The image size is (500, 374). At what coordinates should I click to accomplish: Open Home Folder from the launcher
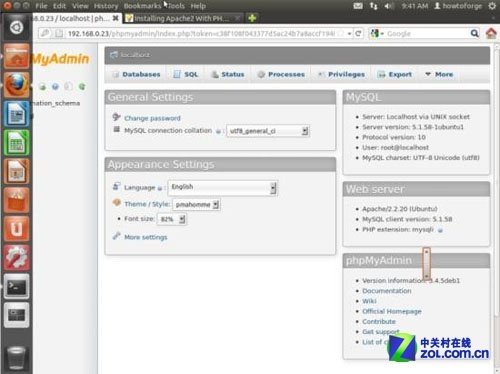(16, 57)
